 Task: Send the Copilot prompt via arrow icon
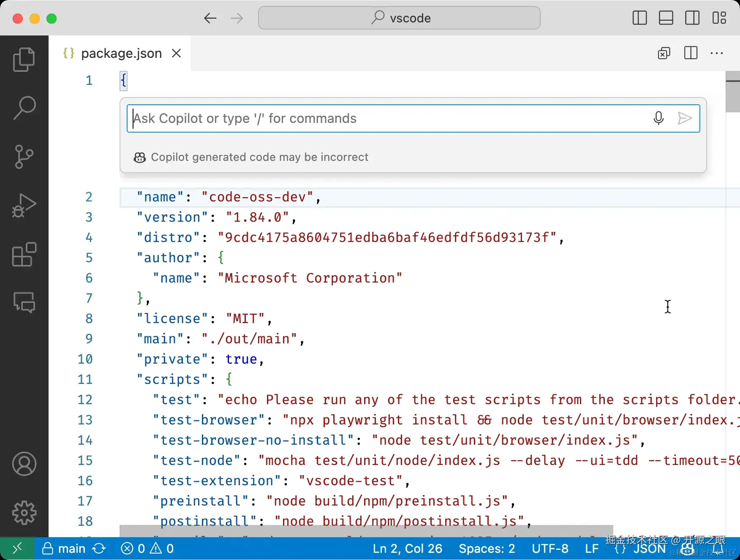click(x=684, y=118)
